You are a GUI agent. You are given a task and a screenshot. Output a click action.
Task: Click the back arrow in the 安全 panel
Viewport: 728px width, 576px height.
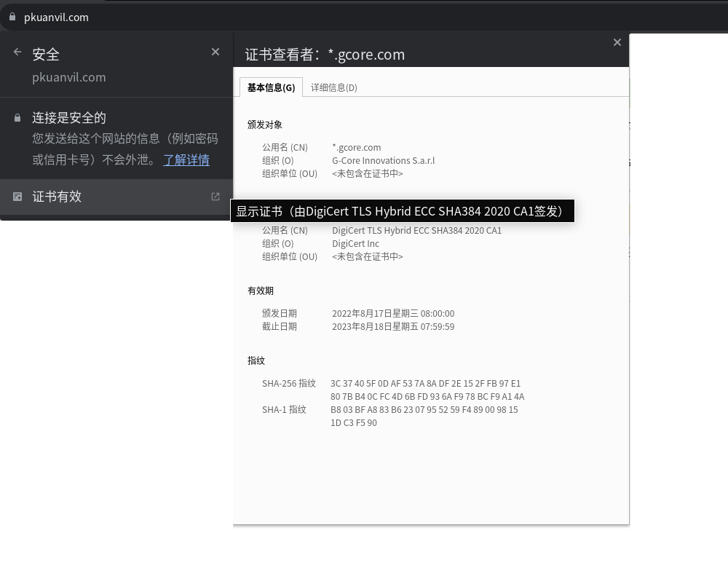16,52
